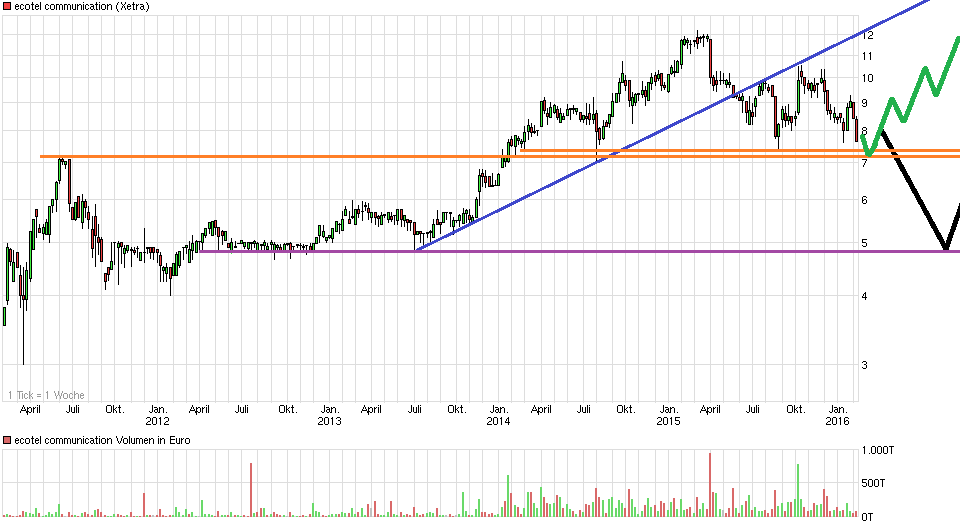Click the first 'April' label on time axis
The height and width of the screenshot is (526, 960).
30,410
